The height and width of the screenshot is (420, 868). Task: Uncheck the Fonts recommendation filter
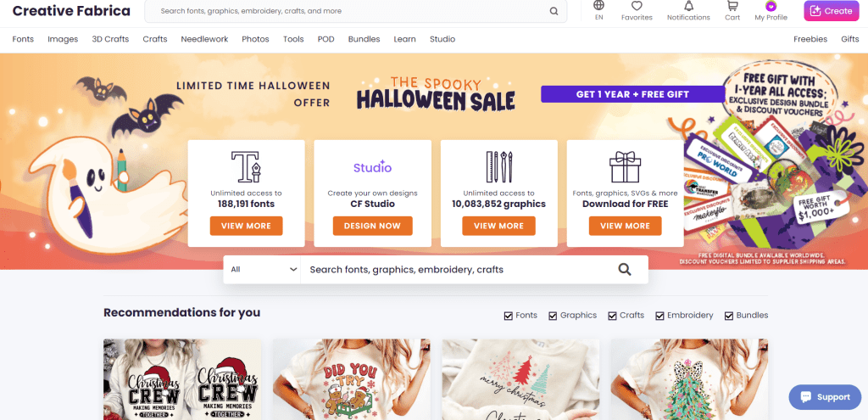509,316
